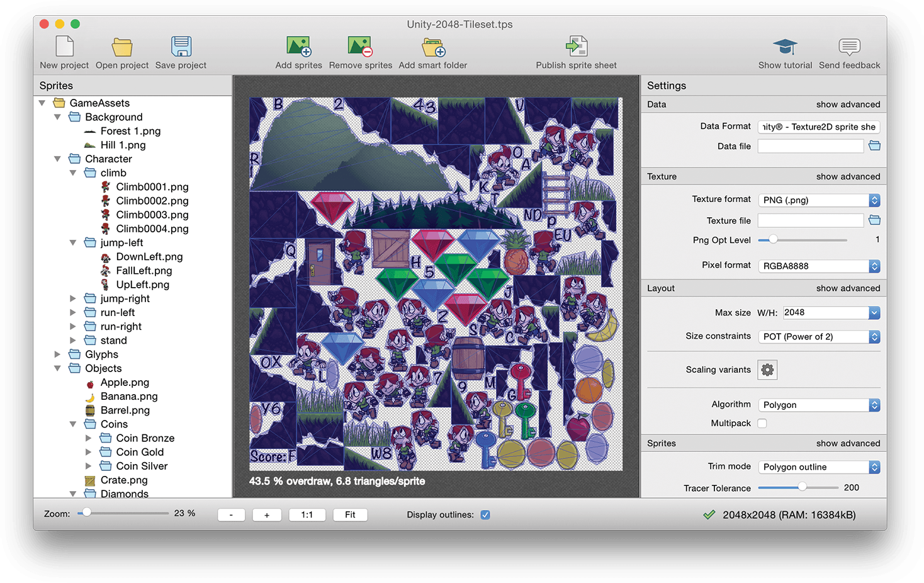The height and width of the screenshot is (583, 924).
Task: Create a new project
Action: click(64, 52)
